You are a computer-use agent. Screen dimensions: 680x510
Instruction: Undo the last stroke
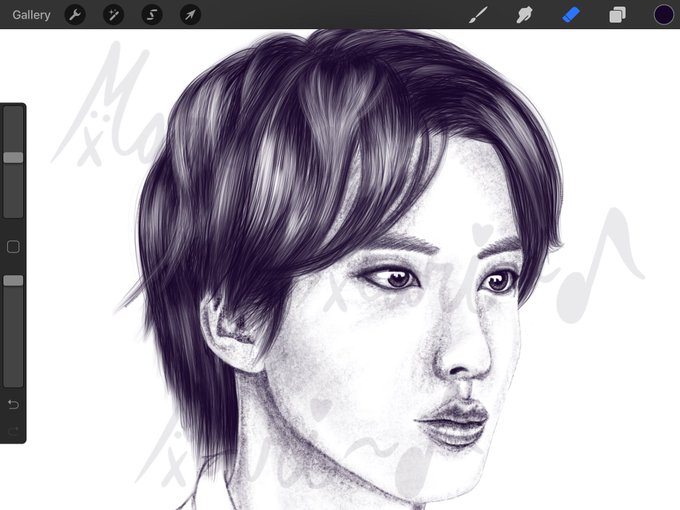click(13, 405)
